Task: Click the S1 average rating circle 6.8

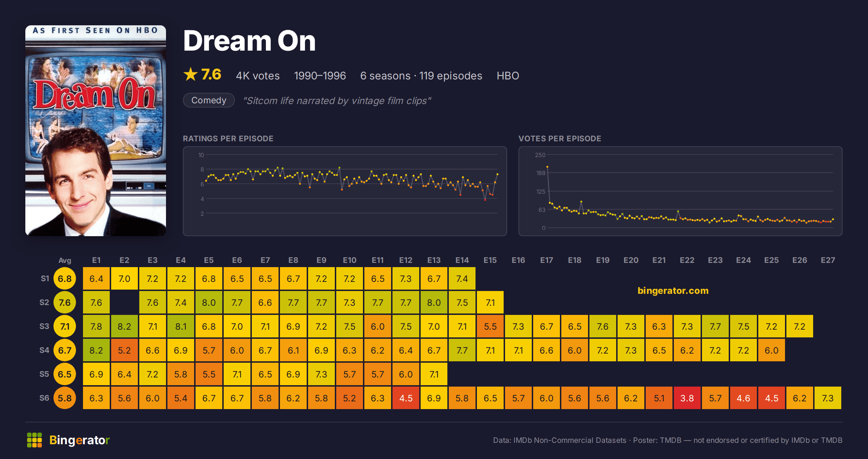Action: coord(65,279)
